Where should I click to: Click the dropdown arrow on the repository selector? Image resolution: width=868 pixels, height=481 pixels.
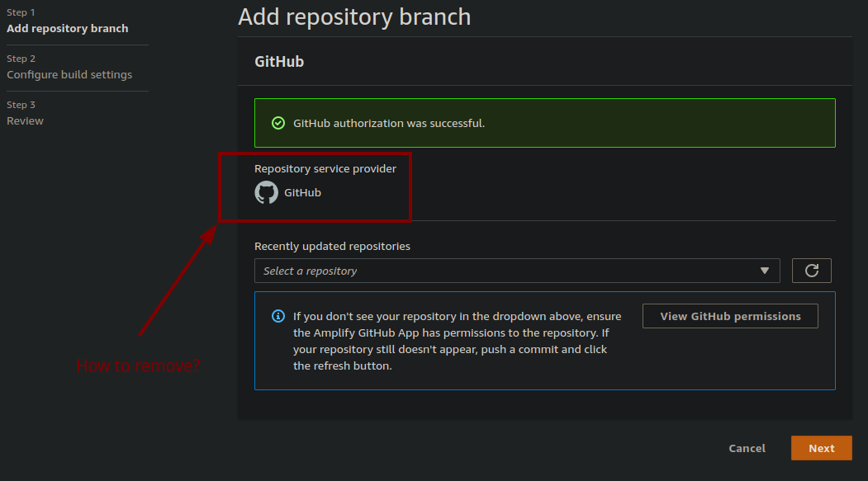tap(765, 270)
